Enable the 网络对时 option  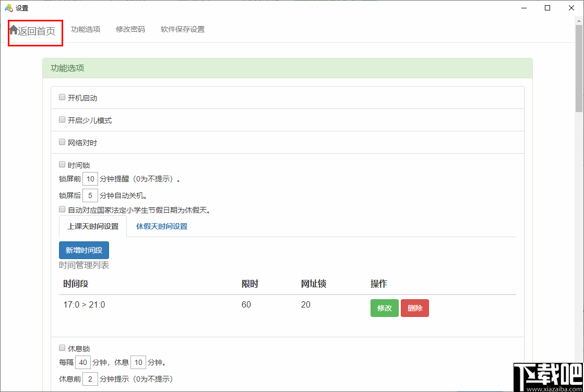coord(62,142)
